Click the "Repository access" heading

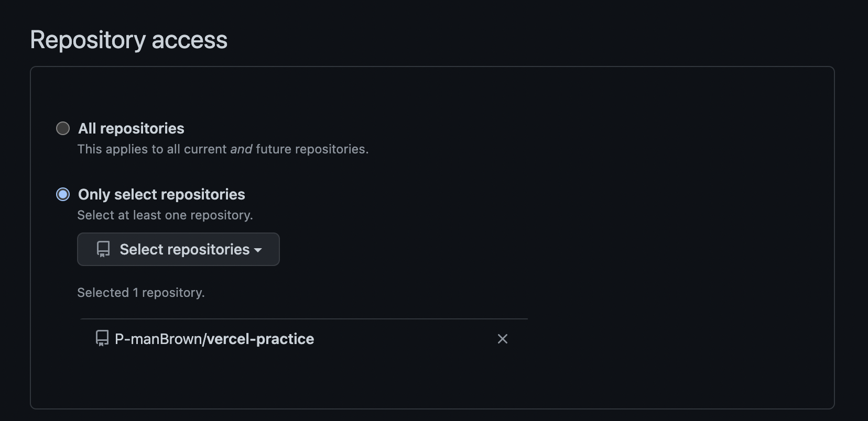pos(129,40)
